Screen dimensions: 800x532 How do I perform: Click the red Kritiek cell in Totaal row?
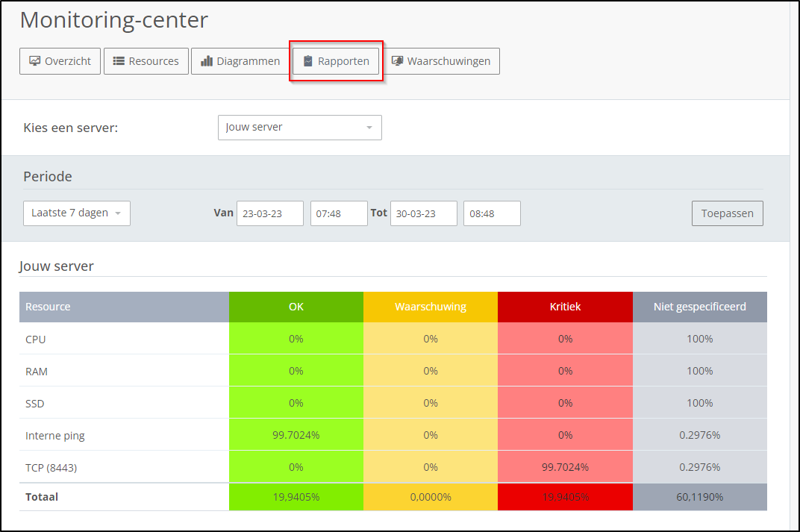[x=565, y=496]
